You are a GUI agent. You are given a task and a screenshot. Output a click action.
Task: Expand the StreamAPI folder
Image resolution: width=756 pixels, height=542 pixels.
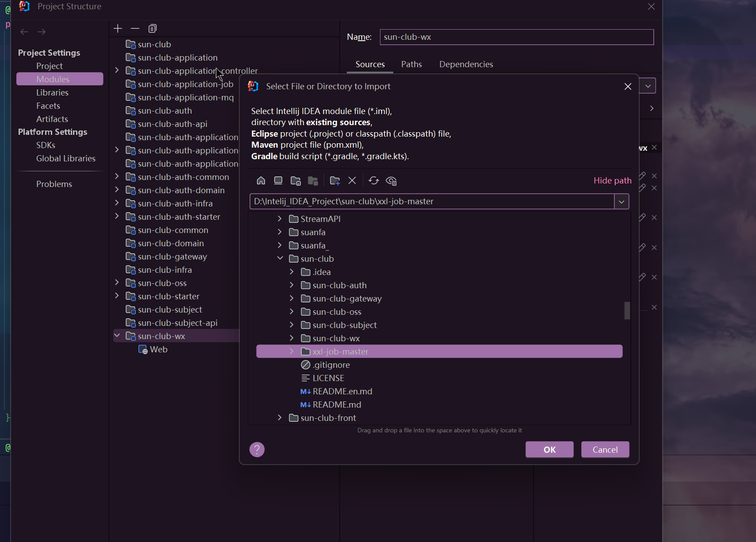280,219
